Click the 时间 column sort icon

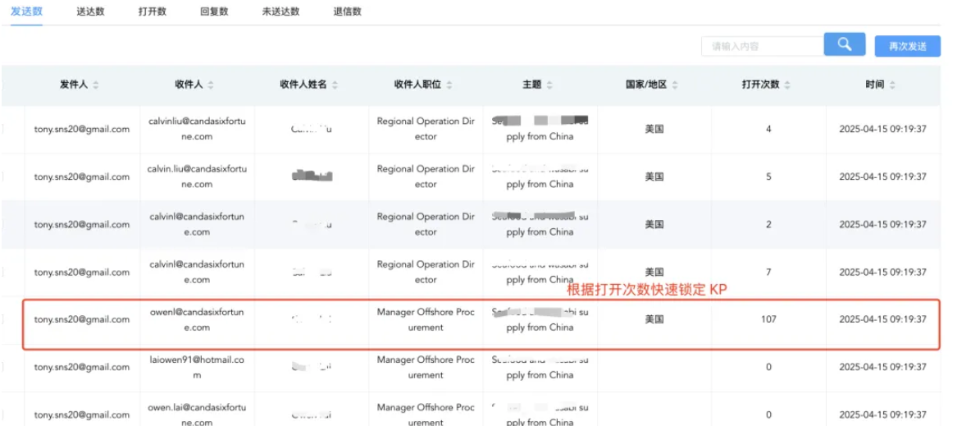[x=892, y=85]
